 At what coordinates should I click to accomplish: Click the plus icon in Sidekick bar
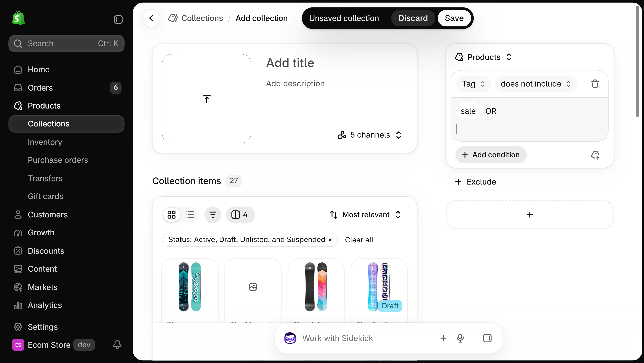coord(443,338)
